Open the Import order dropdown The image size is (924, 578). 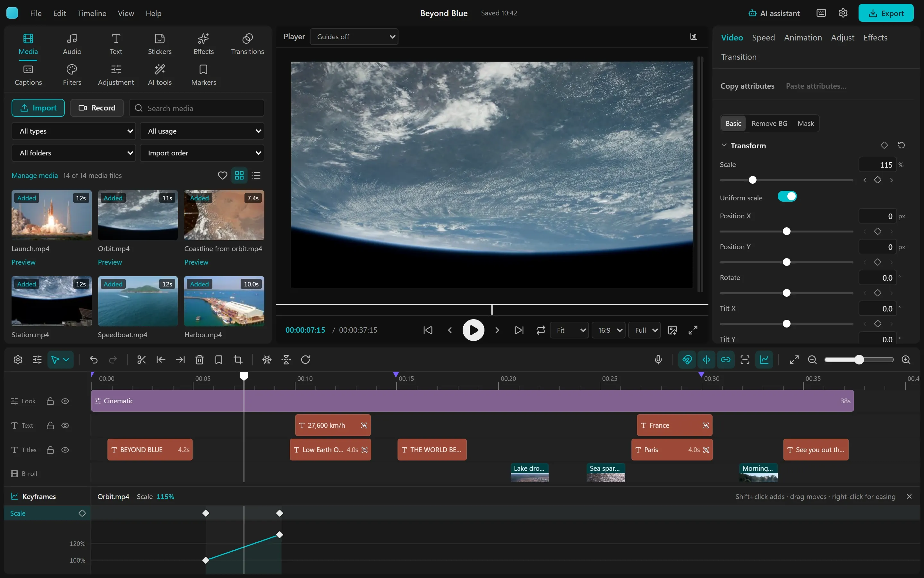click(x=202, y=153)
